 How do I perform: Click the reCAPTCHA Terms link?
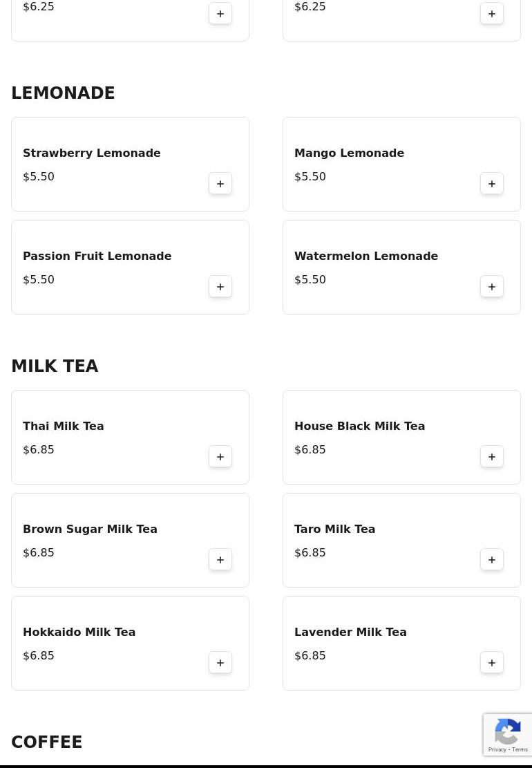(x=520, y=749)
